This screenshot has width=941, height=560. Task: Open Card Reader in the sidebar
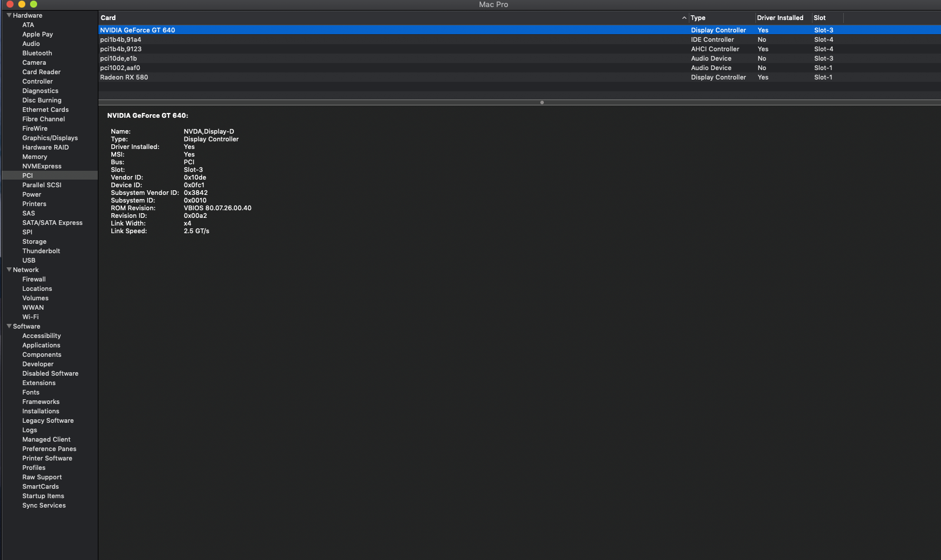[41, 72]
